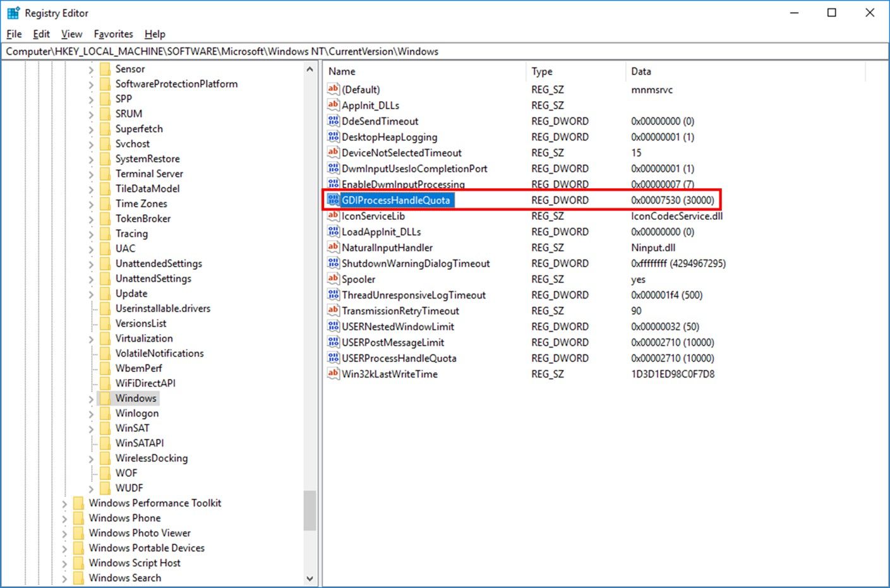Click the Registry Editor app icon in title bar

(x=13, y=13)
